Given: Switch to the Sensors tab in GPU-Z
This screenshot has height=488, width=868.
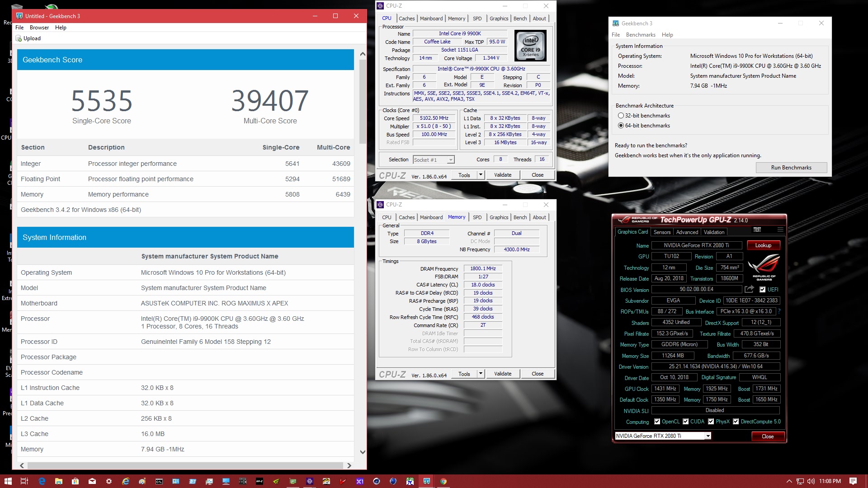Looking at the screenshot, I should (662, 232).
